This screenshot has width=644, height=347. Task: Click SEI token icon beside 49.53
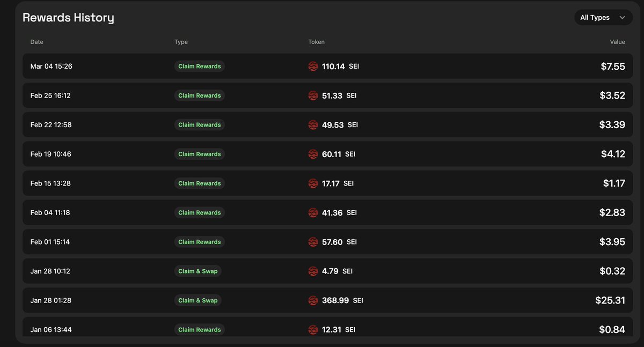point(313,125)
